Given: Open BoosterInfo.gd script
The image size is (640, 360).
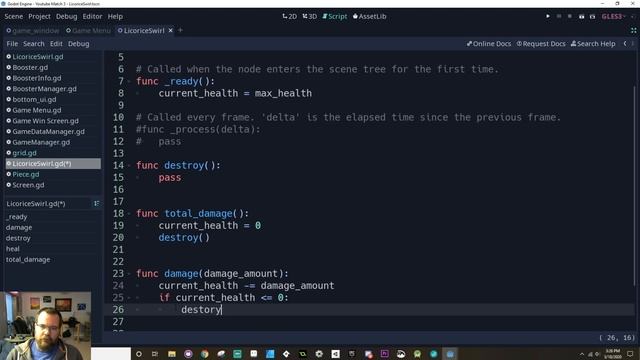Looking at the screenshot, I should click(x=53, y=78).
